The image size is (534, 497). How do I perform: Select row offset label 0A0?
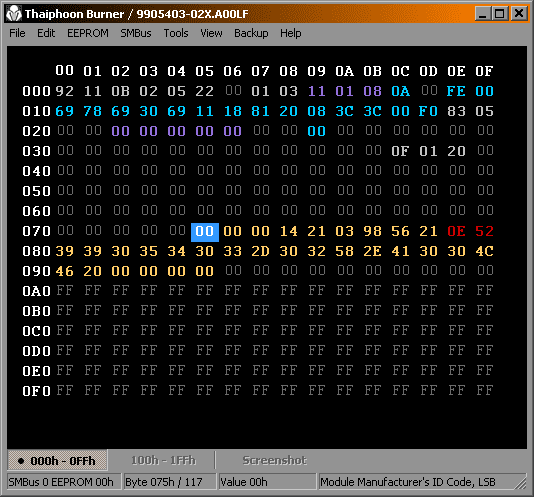[x=36, y=291]
